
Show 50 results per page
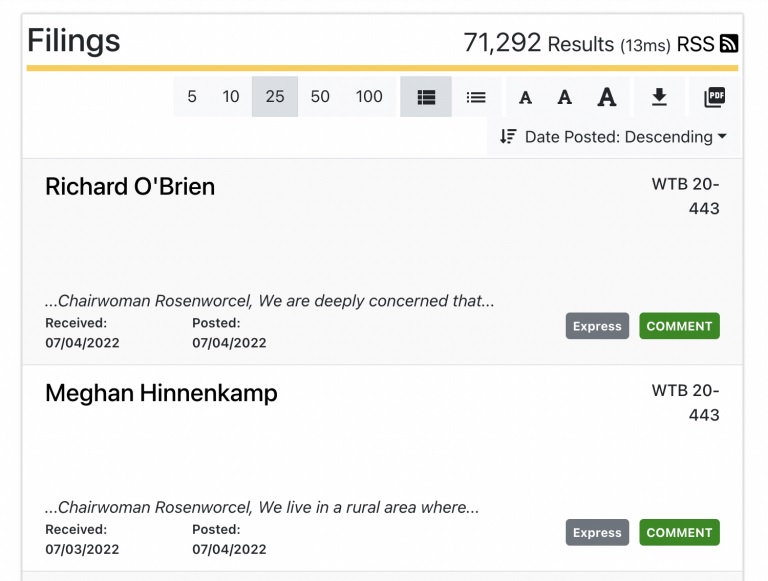(x=320, y=97)
